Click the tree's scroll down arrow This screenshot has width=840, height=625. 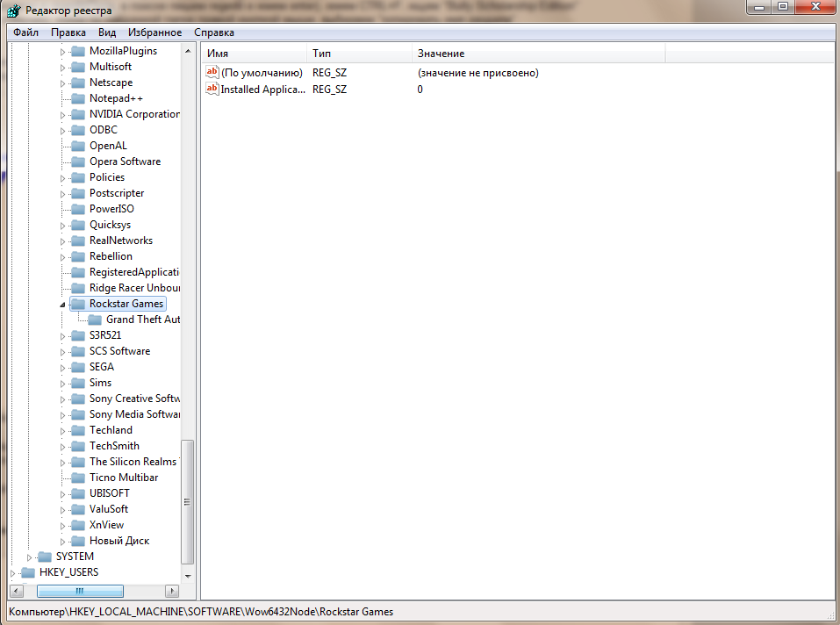[x=188, y=576]
